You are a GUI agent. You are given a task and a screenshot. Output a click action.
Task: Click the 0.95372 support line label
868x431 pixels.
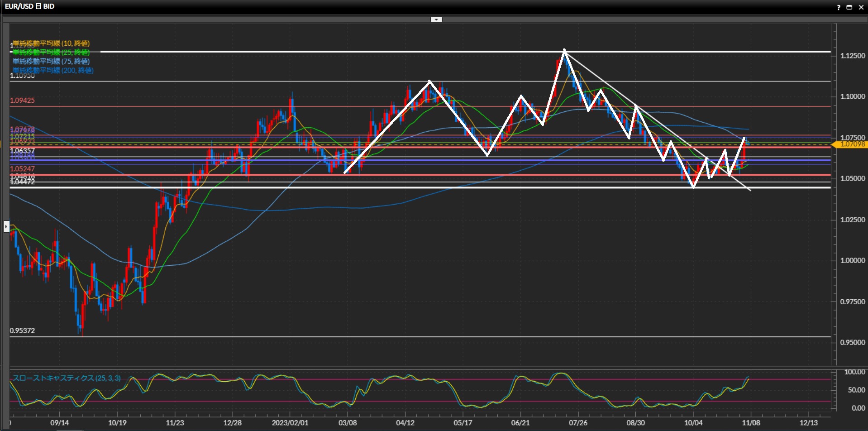pyautogui.click(x=22, y=330)
